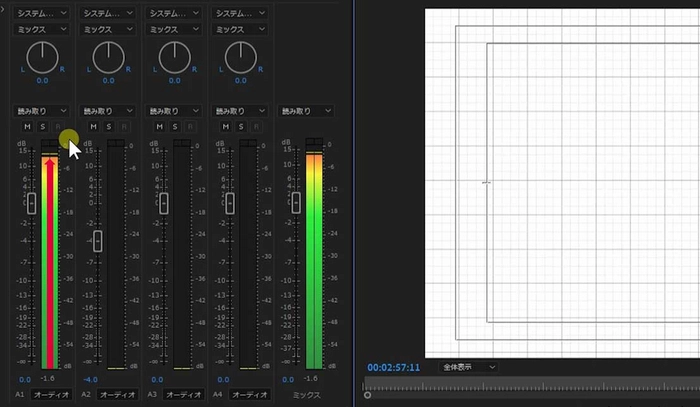
Task: Click the A4 volume value 0.0
Action: pyautogui.click(x=223, y=380)
